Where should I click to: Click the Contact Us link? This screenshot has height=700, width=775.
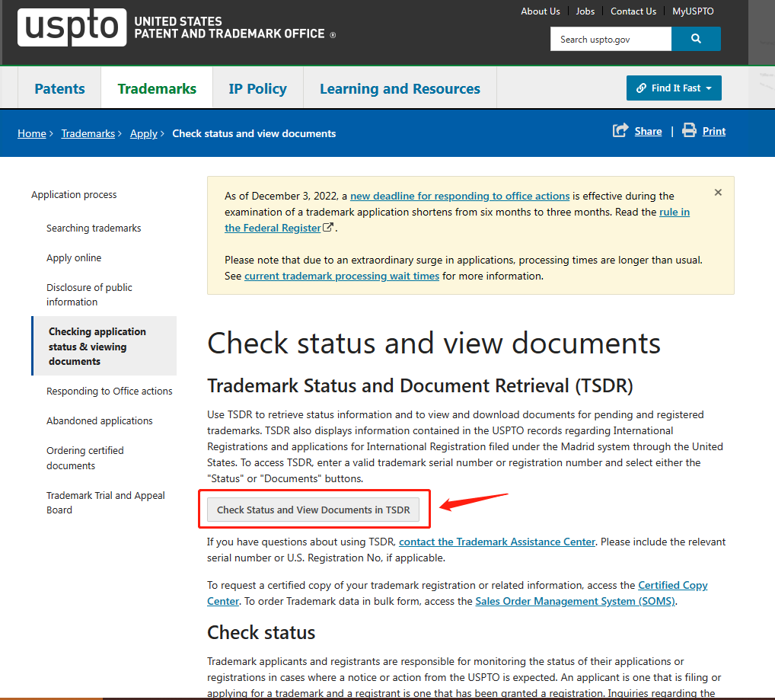633,11
